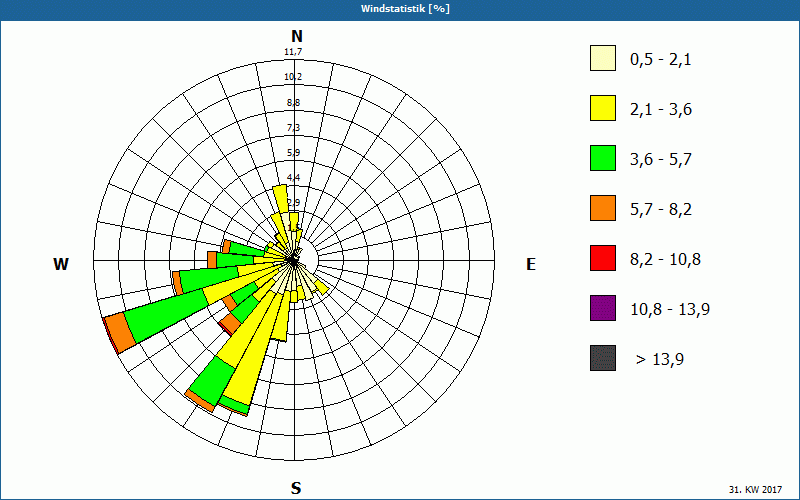Click the W compass label
Image resolution: width=800 pixels, height=500 pixels.
(x=61, y=264)
